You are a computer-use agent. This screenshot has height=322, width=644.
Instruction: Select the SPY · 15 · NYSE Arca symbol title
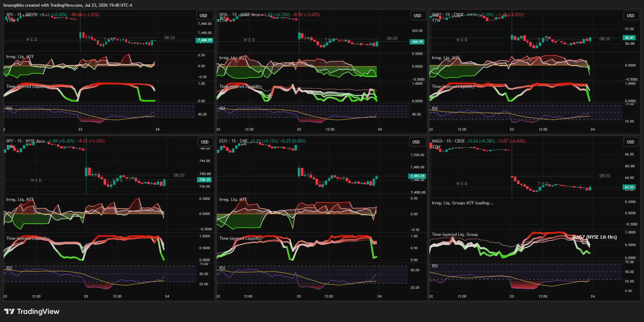[x=26, y=141]
